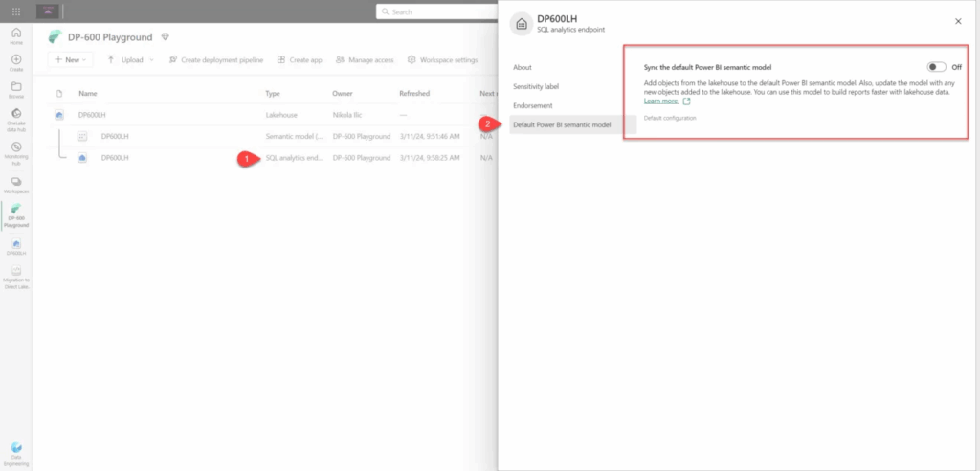980x471 pixels.
Task: Click 'Lakehouse' type cell
Action: click(280, 115)
